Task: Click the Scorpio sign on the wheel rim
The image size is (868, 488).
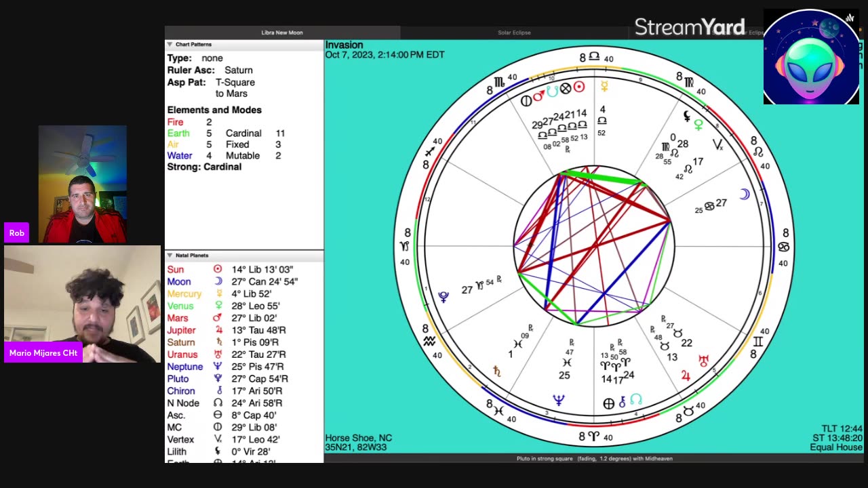Action: (500, 83)
